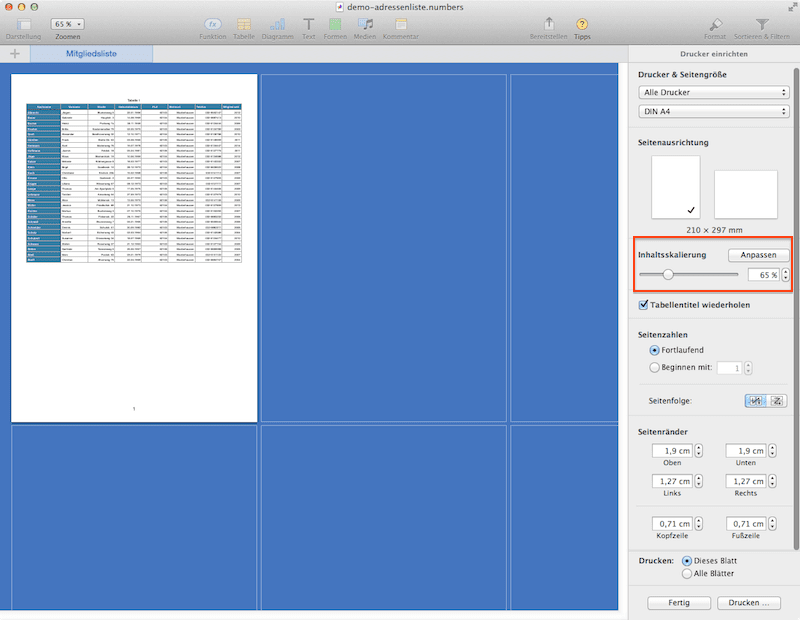Viewport: 800px width, 620px height.
Task: Click the Fußzeile stepper
Action: 772,524
